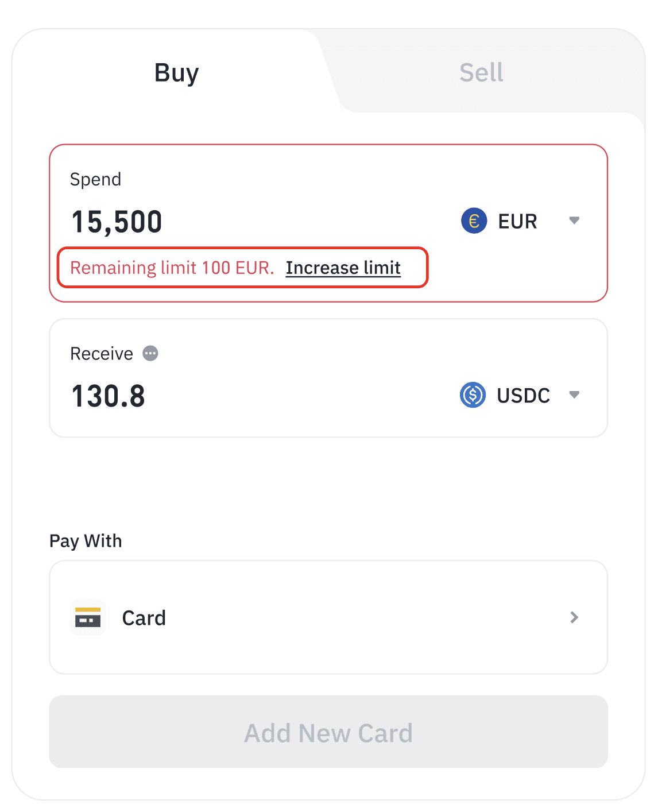Click the USDC coin icon
The image size is (658, 812).
click(473, 395)
